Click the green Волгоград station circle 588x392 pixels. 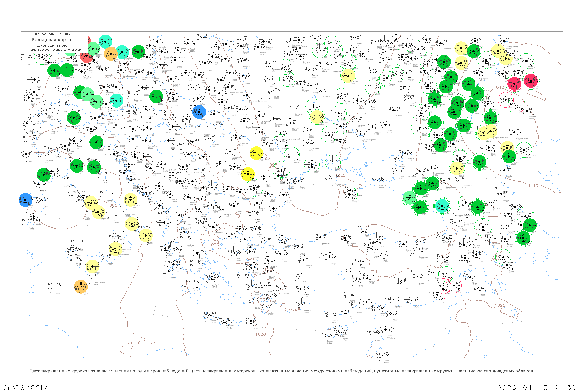tap(464, 126)
